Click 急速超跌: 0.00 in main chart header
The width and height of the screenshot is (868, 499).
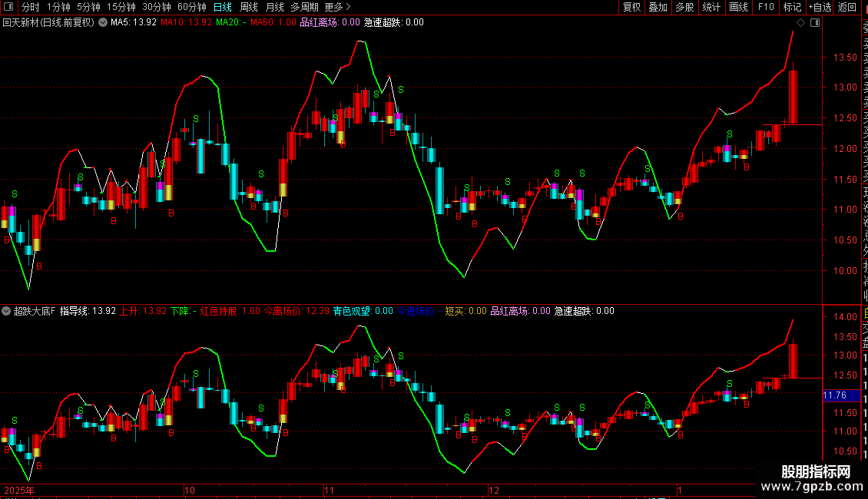pyautogui.click(x=393, y=23)
